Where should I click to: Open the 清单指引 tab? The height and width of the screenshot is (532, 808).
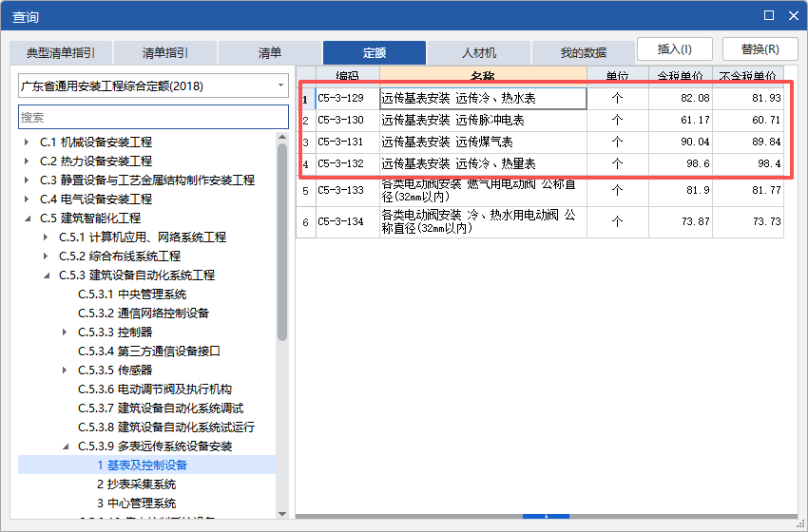(x=165, y=53)
